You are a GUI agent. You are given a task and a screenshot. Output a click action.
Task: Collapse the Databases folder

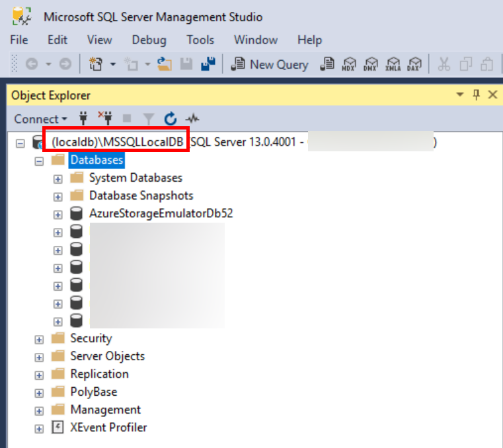pyautogui.click(x=39, y=161)
